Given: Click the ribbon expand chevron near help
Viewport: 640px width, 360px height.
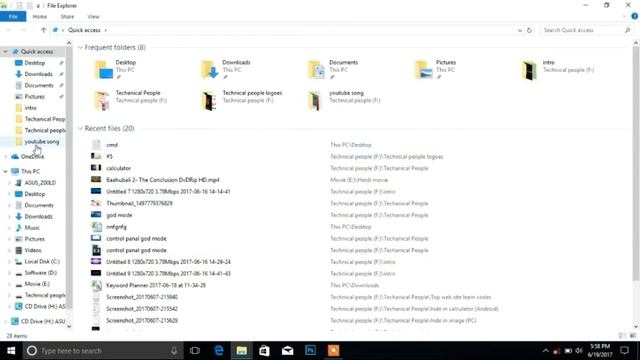Looking at the screenshot, I should (x=624, y=16).
